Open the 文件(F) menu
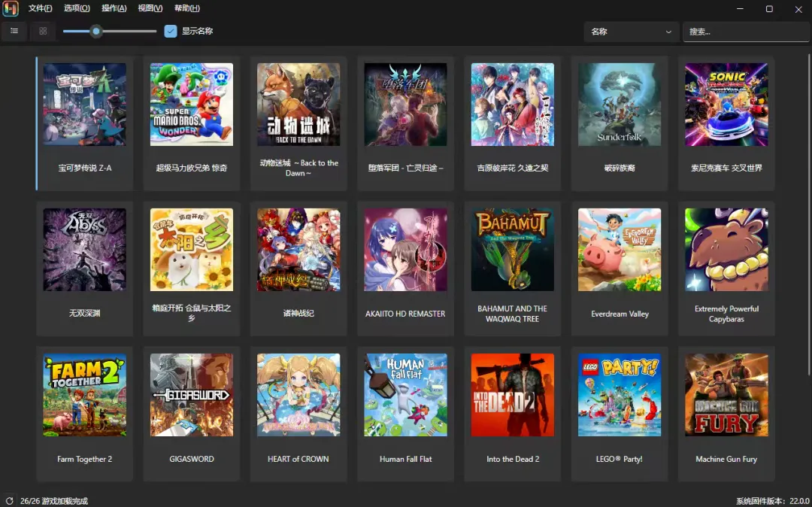This screenshot has width=812, height=507. tap(40, 8)
